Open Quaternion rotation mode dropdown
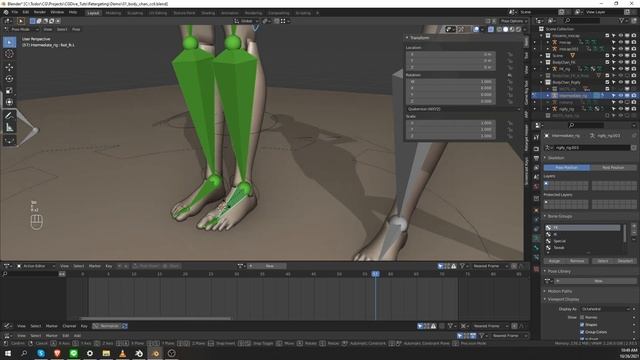640x360 pixels. (x=464, y=109)
